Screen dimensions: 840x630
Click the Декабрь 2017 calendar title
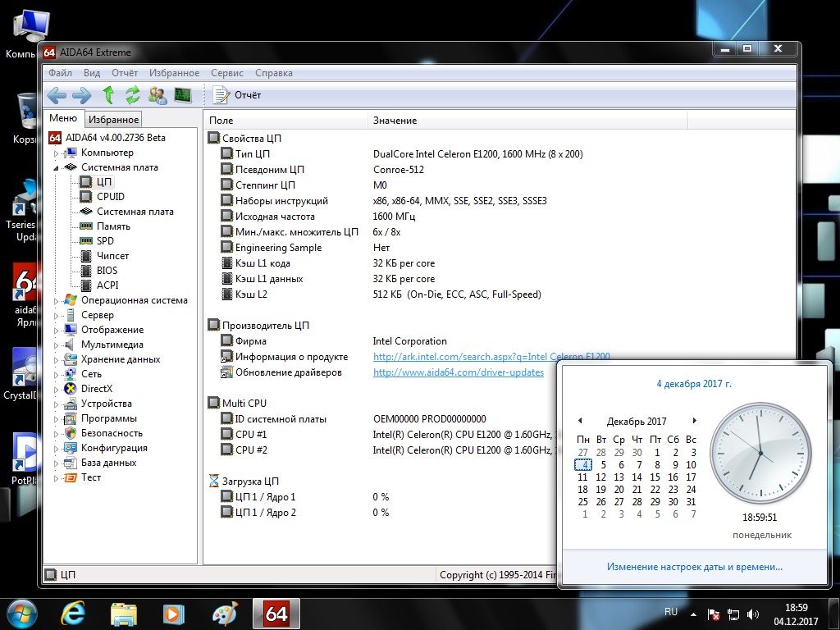(637, 421)
